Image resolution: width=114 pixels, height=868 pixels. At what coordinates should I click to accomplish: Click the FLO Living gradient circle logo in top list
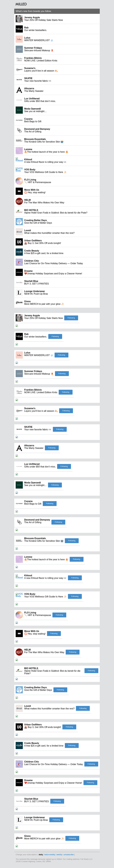[19, 181]
